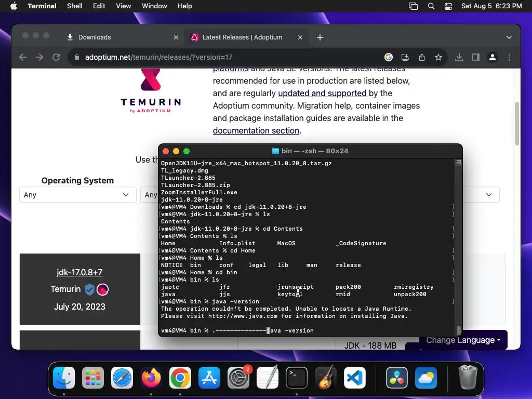Open System Settings from the Dock
This screenshot has width=532, height=399.
(x=238, y=378)
